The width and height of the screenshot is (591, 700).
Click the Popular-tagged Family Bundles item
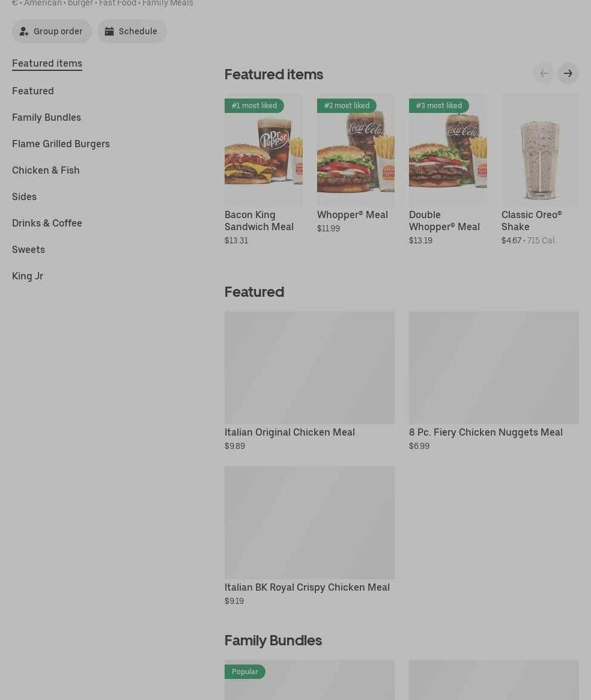pyautogui.click(x=309, y=680)
